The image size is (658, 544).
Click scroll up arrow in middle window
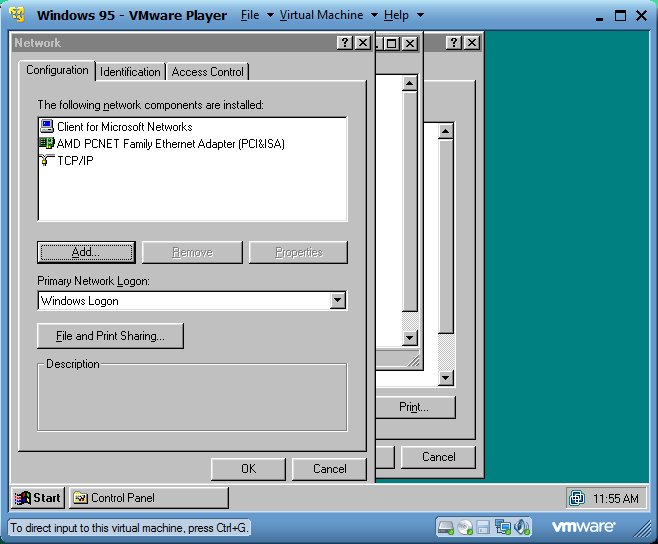pyautogui.click(x=409, y=84)
